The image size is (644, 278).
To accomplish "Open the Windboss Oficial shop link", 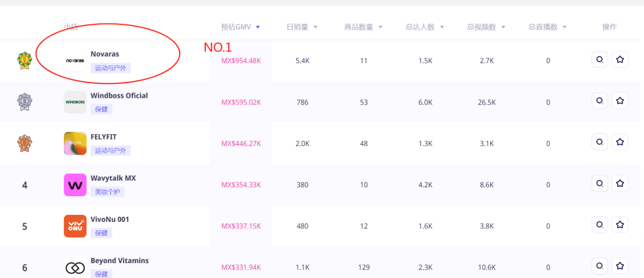I will [x=119, y=95].
